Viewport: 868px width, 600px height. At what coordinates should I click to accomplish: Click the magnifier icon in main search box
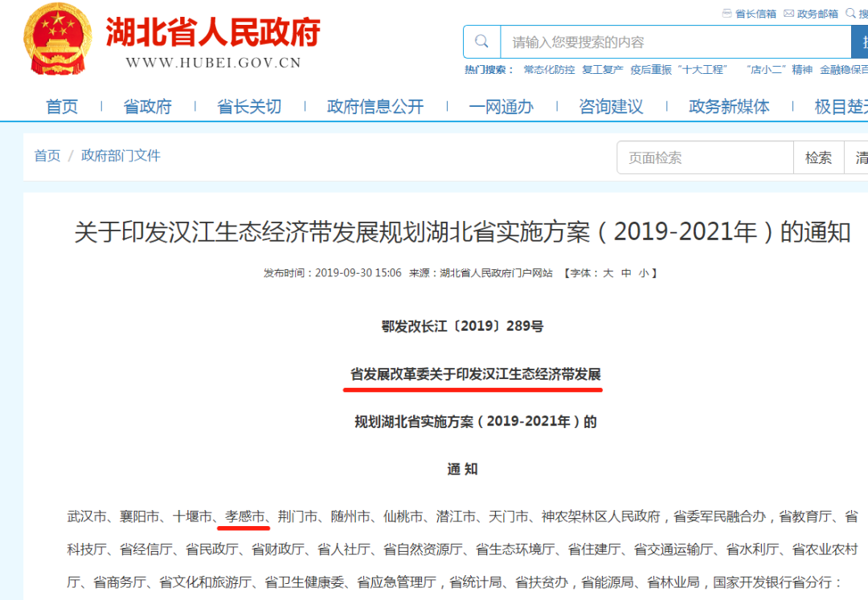tap(481, 42)
